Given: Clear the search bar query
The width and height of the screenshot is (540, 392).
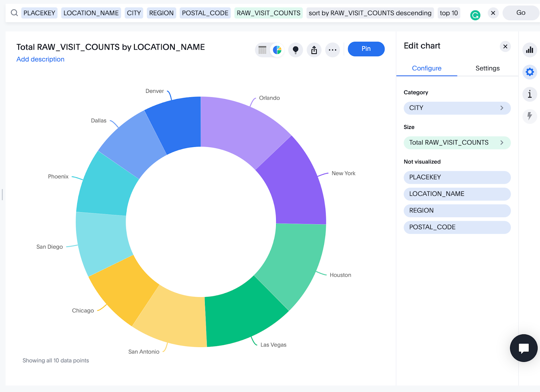Looking at the screenshot, I should [493, 13].
